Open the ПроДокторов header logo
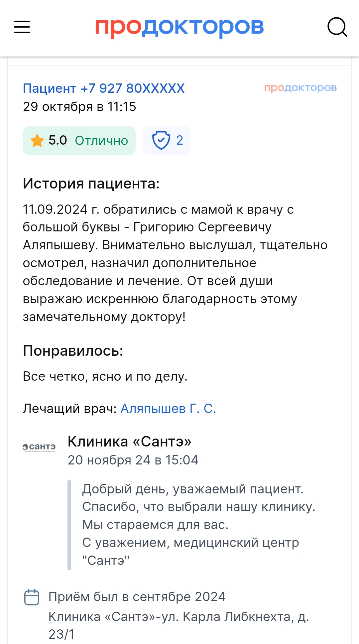This screenshot has width=359, height=644. 179,27
